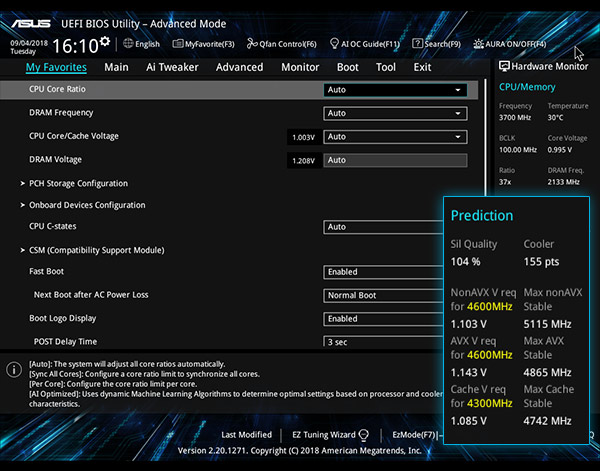
Task: Open the CPU Core Ratio dropdown
Action: click(x=396, y=89)
